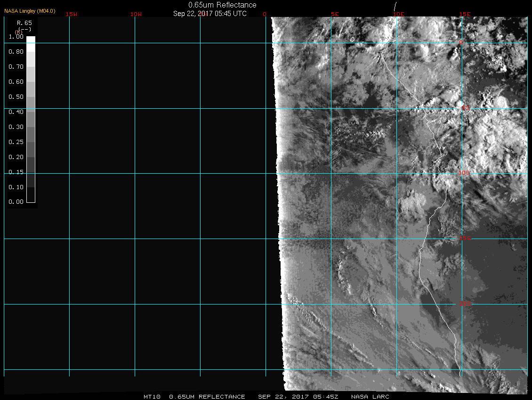Viewport: 532px width, 400px height.
Task: Click the 'R. 65' legend heading
Action: pos(24,23)
